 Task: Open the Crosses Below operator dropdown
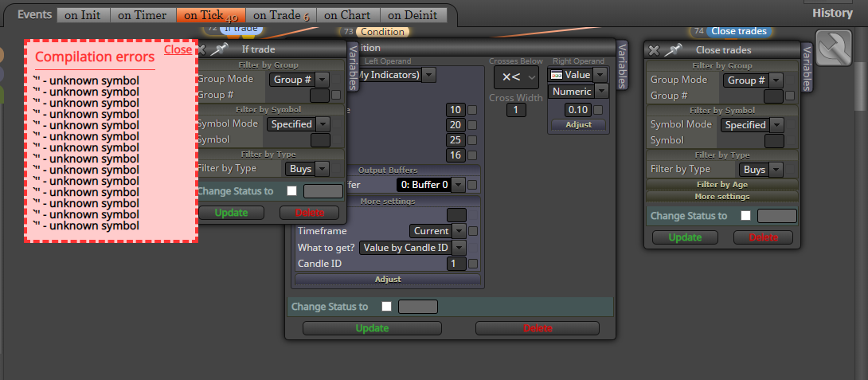[x=516, y=77]
